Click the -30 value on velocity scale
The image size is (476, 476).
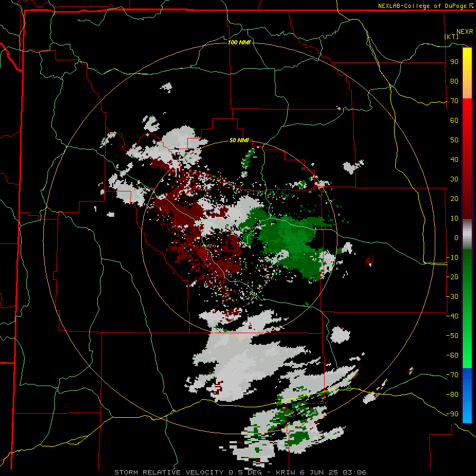pos(452,297)
